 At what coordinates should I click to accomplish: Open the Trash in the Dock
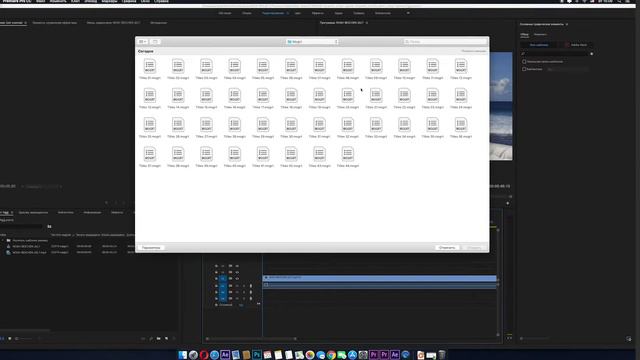tap(442, 355)
